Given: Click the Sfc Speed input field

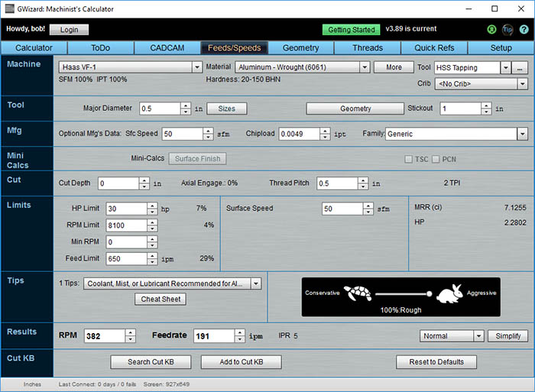Looking at the screenshot, I should point(183,134).
